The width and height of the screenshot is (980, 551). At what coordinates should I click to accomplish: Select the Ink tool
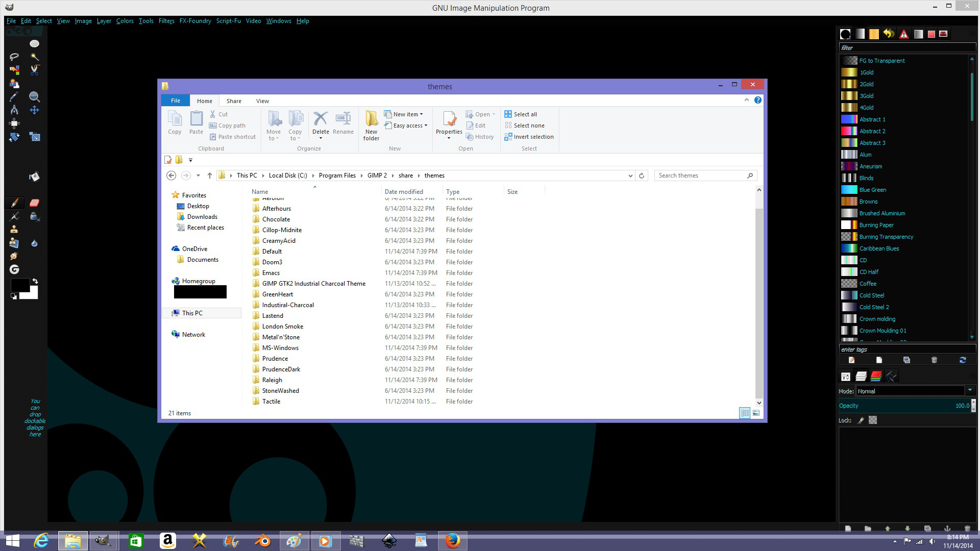[x=34, y=216]
